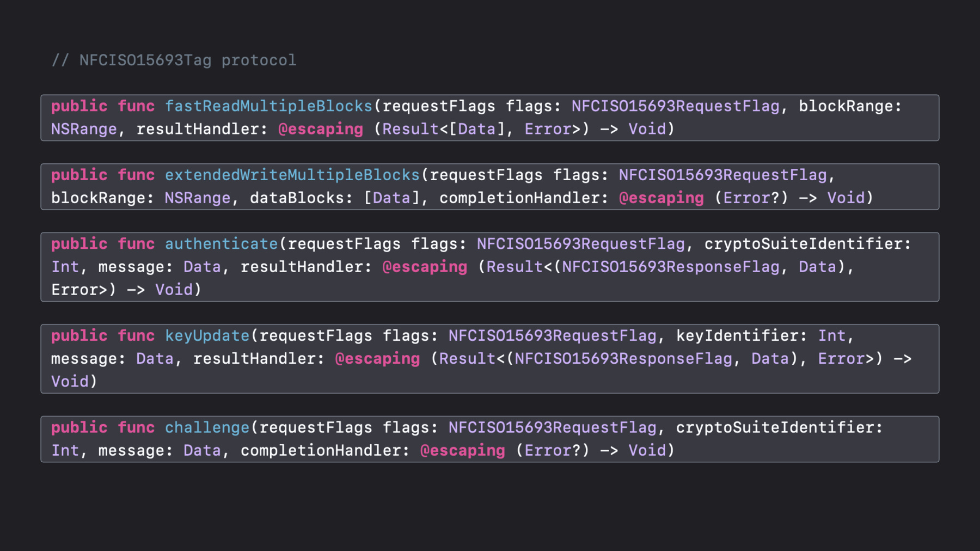980x551 pixels.
Task: Click the keyUpdate function name
Action: point(207,336)
